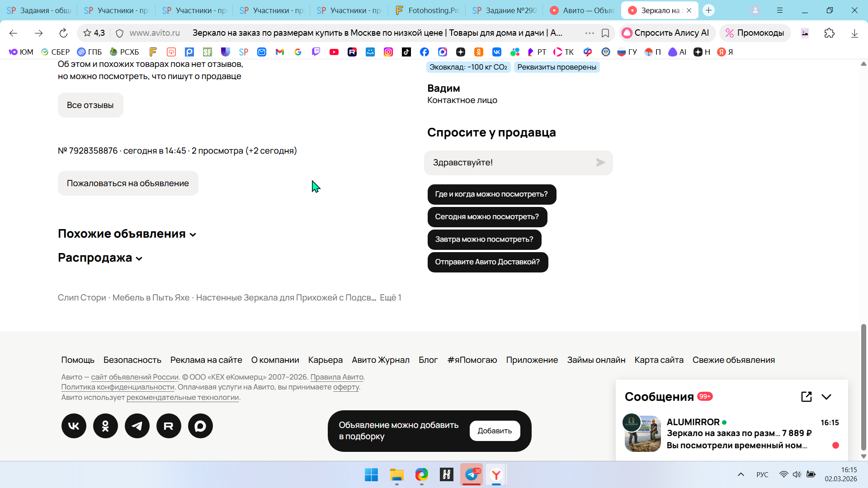Screen dimensions: 868x488
Task: Switch to the Fotohosting browser tab
Action: pyautogui.click(x=427, y=10)
